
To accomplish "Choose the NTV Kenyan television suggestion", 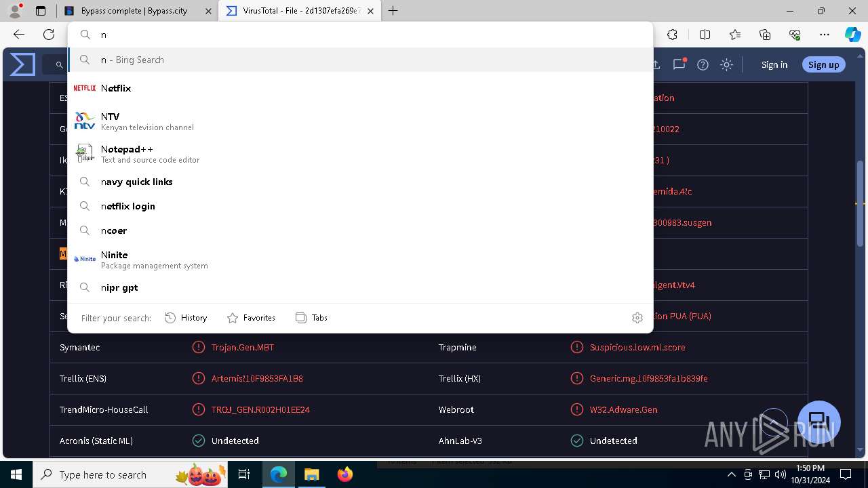I will (x=360, y=121).
